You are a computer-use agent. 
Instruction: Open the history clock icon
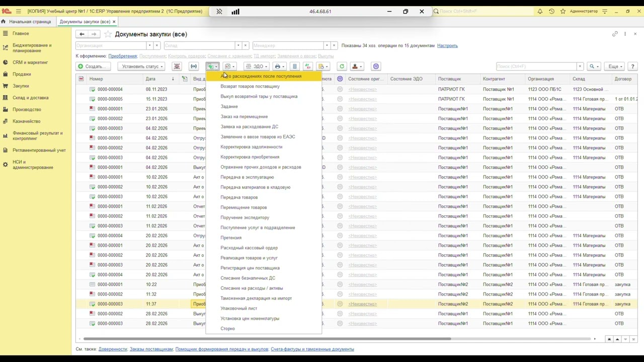tap(551, 11)
